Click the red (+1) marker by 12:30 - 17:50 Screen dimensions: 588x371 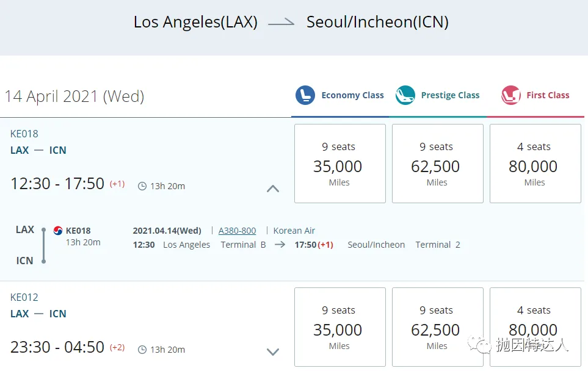click(x=117, y=184)
